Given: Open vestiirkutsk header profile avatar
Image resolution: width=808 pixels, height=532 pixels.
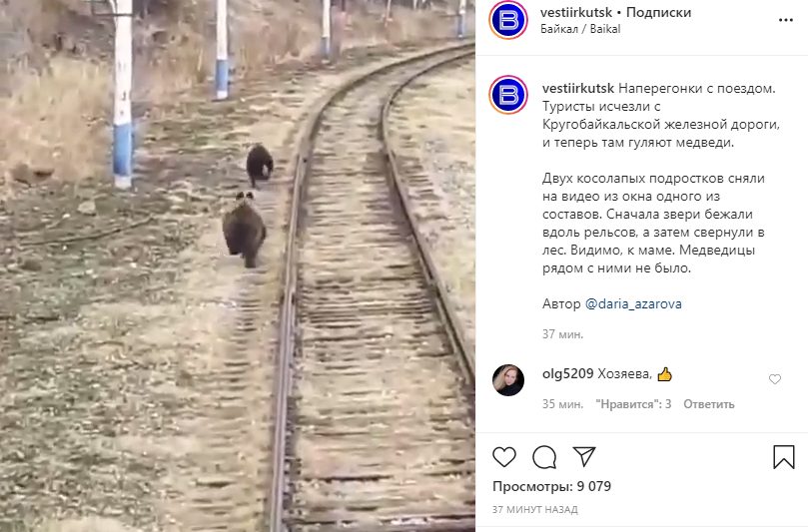Looking at the screenshot, I should coord(508,20).
